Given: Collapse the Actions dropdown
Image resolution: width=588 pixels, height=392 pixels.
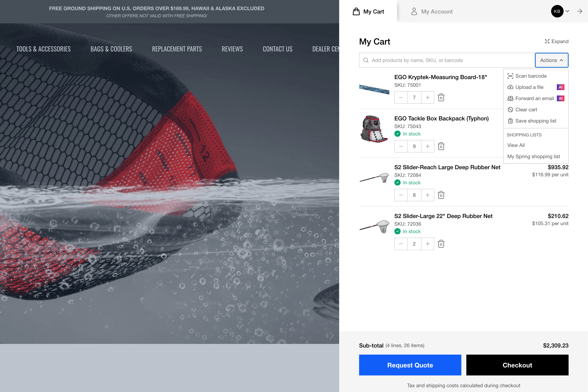Looking at the screenshot, I should (x=551, y=60).
